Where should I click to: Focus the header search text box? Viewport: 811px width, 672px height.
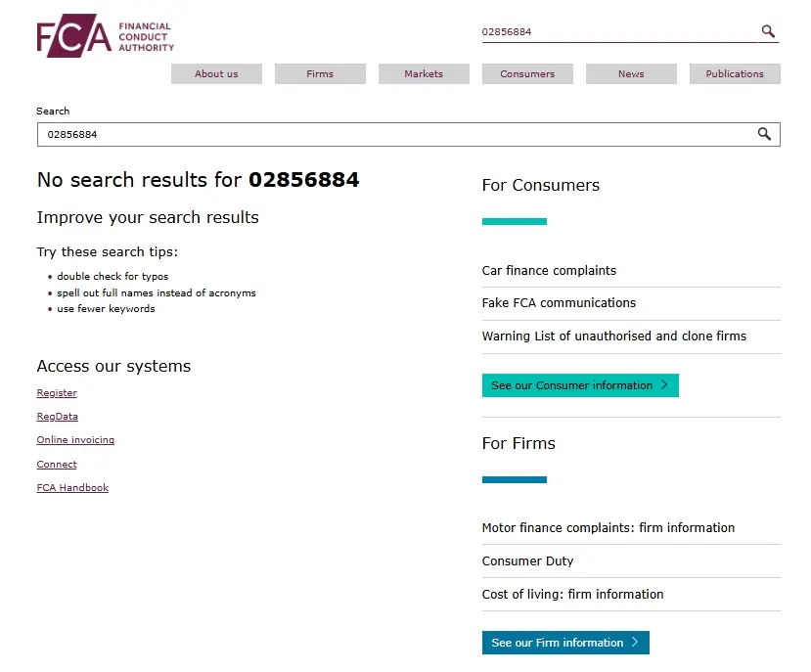(616, 31)
